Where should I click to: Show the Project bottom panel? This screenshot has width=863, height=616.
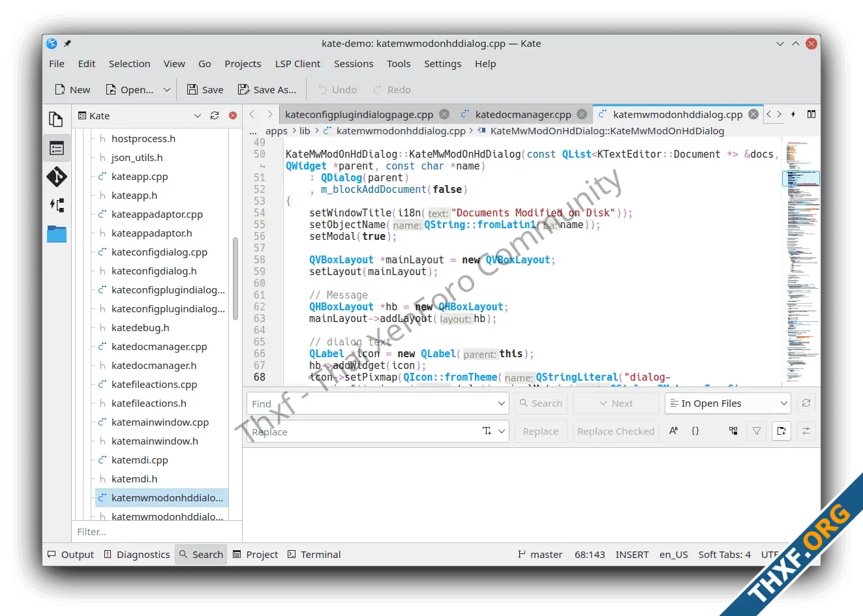tap(255, 555)
